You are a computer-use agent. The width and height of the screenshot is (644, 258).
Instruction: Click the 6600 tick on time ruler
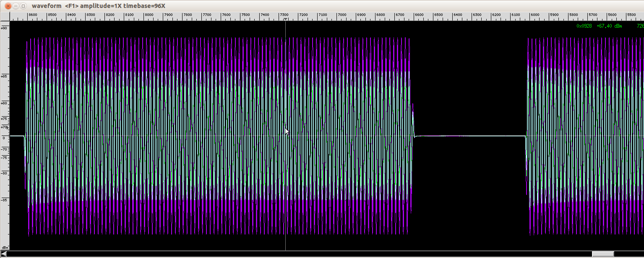coord(419,15)
